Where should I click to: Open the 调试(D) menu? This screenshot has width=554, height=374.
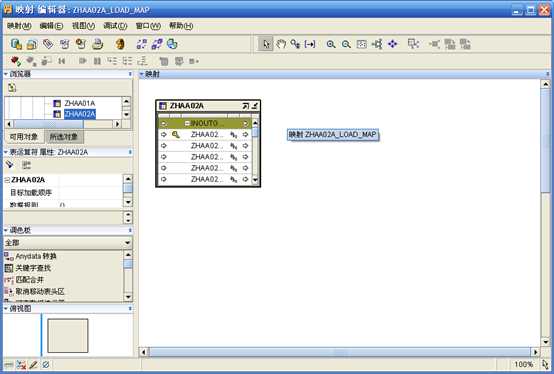[115, 26]
